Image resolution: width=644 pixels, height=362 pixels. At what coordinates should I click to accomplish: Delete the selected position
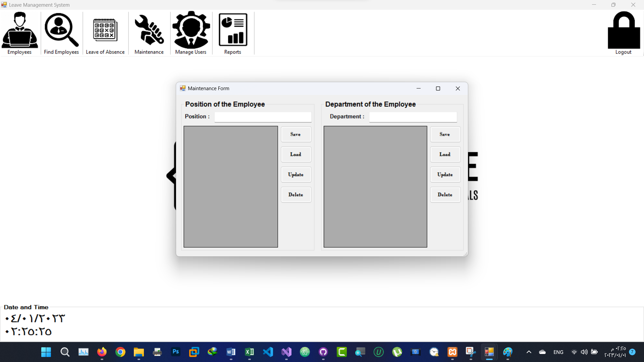pyautogui.click(x=296, y=195)
